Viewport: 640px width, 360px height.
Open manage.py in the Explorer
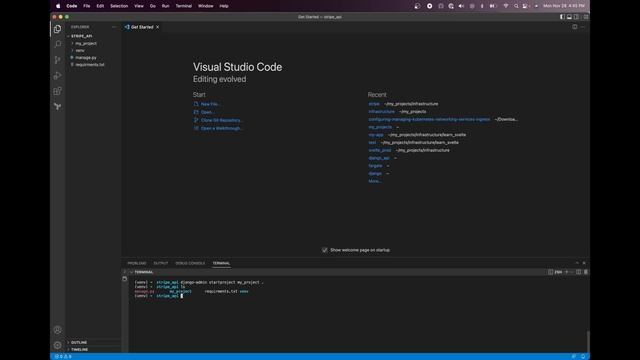click(x=86, y=58)
